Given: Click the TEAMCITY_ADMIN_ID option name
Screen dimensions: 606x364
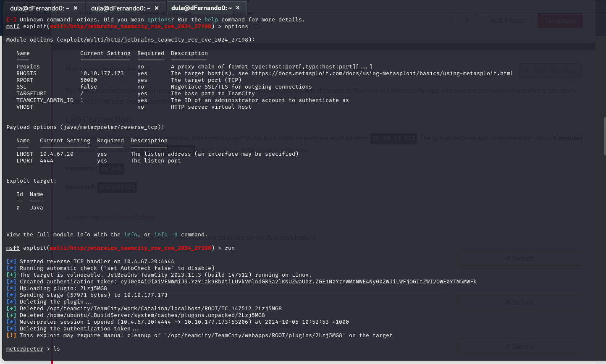Looking at the screenshot, I should click(45, 100).
